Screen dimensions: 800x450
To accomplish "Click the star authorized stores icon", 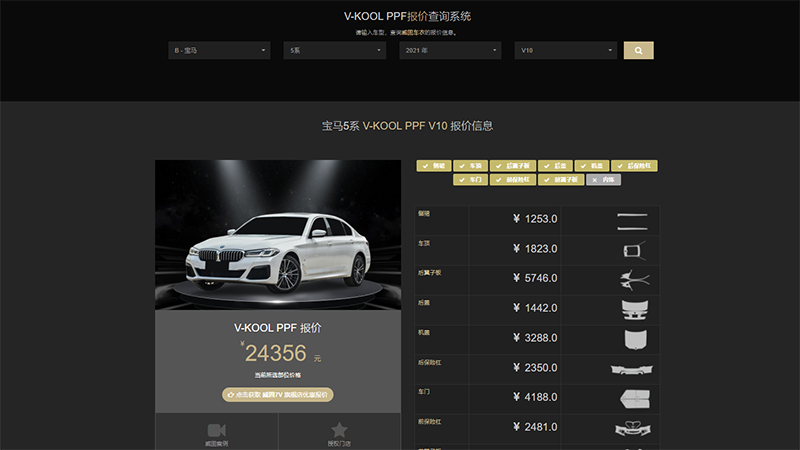I will (339, 430).
